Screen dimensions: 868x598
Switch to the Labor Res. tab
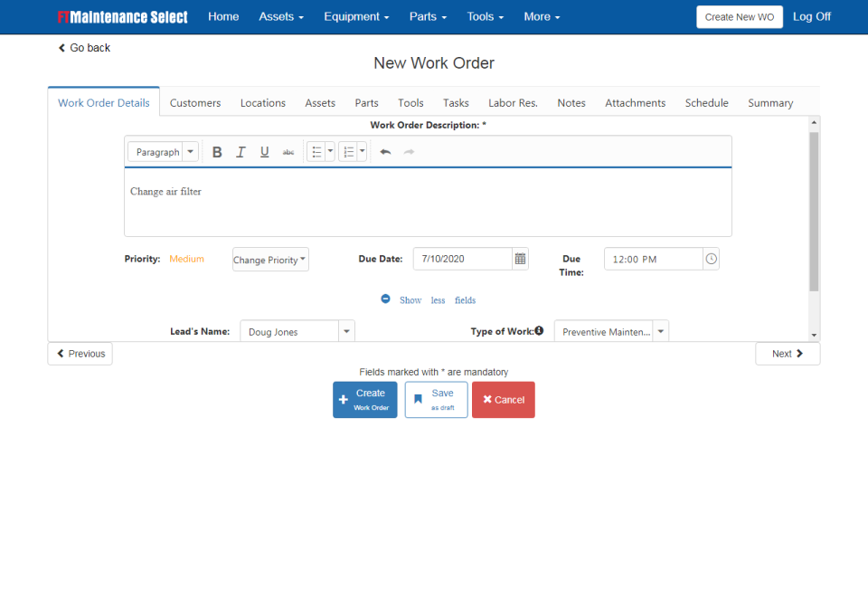click(x=514, y=103)
